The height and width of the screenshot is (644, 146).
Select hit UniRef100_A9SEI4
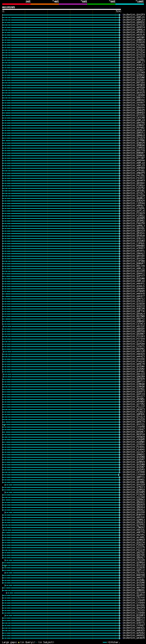point(133,27)
